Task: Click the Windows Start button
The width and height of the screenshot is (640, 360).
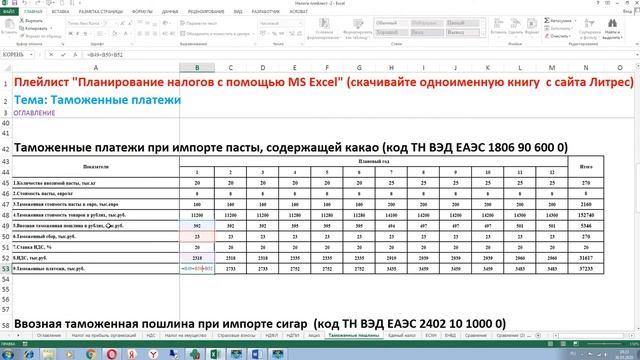Action: pyautogui.click(x=8, y=354)
